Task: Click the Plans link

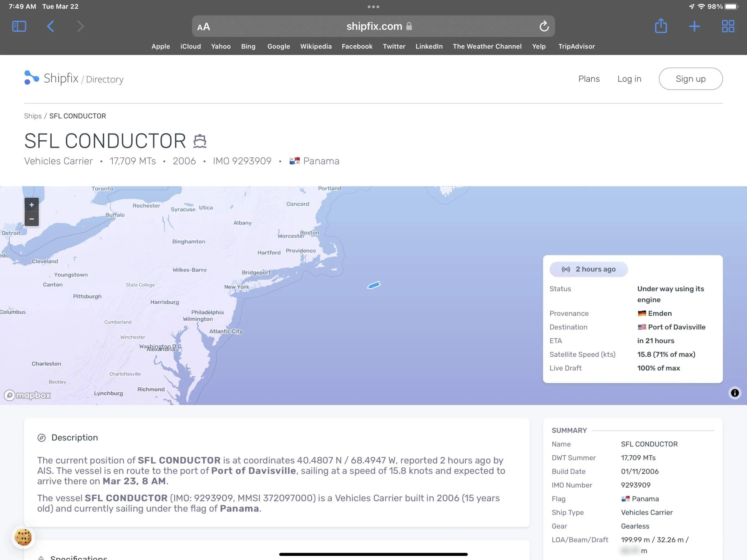Action: pyautogui.click(x=589, y=79)
